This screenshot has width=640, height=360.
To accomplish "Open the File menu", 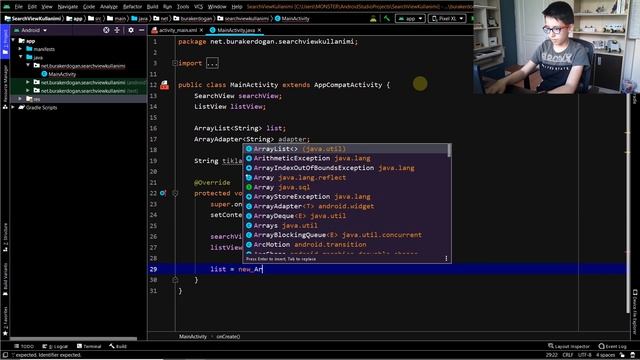I will tap(18, 7).
